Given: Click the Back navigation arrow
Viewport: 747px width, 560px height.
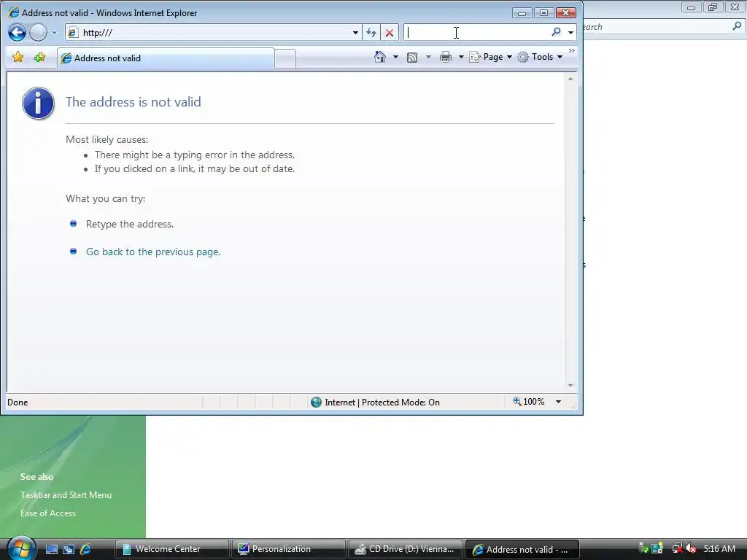Looking at the screenshot, I should pos(17,32).
